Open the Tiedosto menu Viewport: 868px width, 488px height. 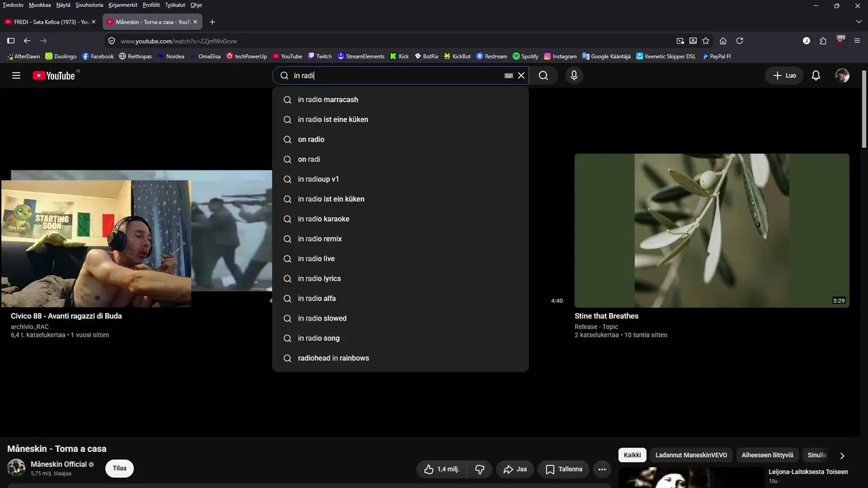[x=13, y=5]
